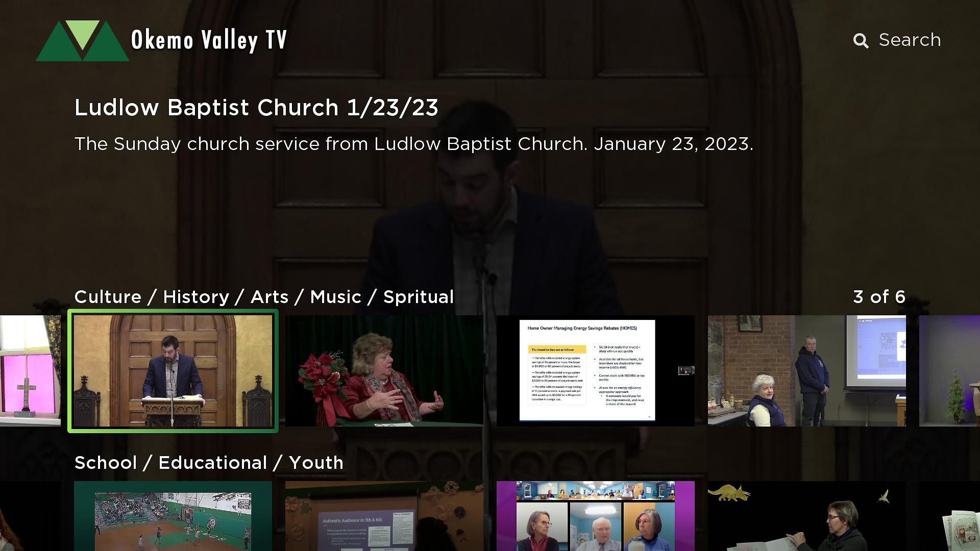Open the basketball game video thumbnail

click(173, 516)
